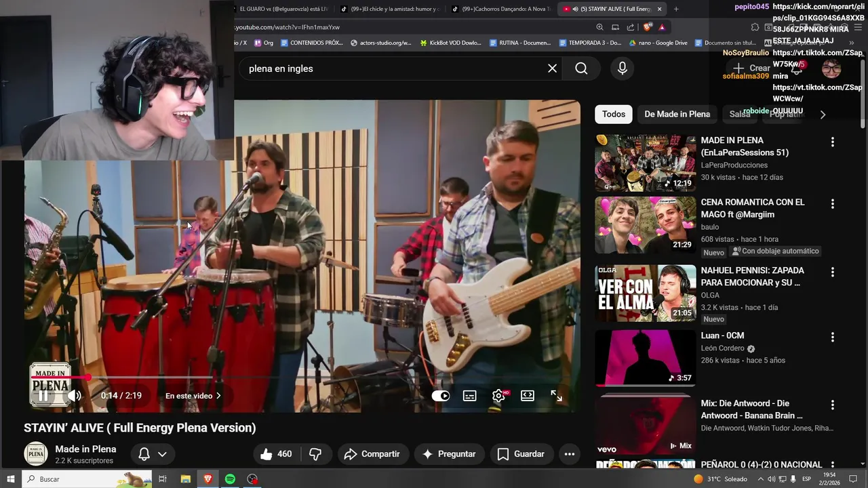
Task: Open the Compartir share dialog
Action: tap(372, 454)
